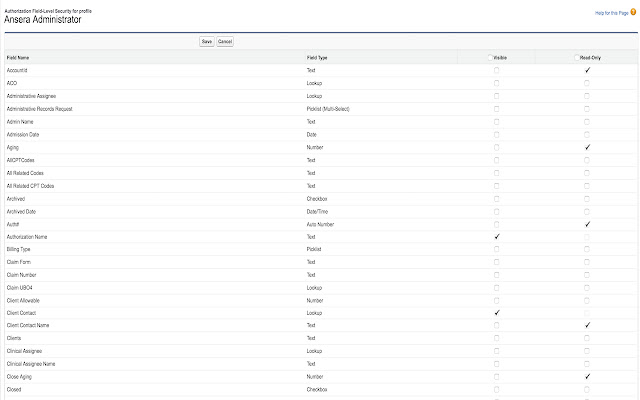The width and height of the screenshot is (640, 400).
Task: Check Read-Only for Administrative Records Request
Action: [x=587, y=109]
